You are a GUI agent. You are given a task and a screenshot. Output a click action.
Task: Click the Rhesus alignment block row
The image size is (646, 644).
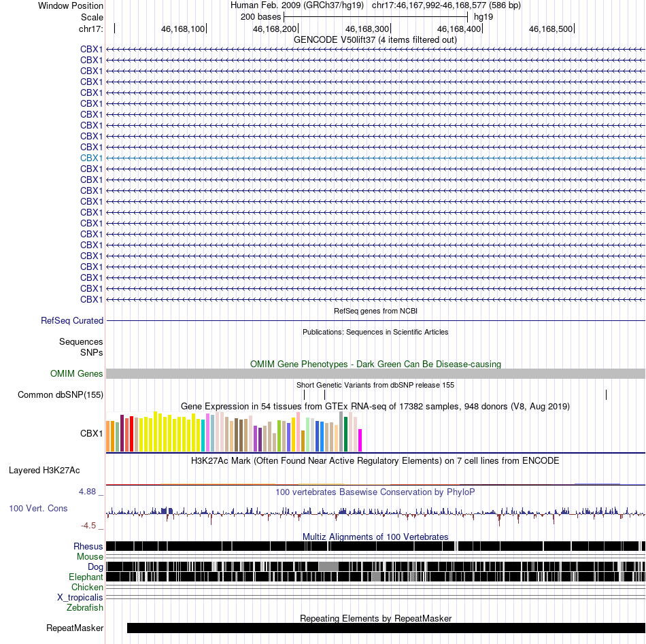click(375, 546)
